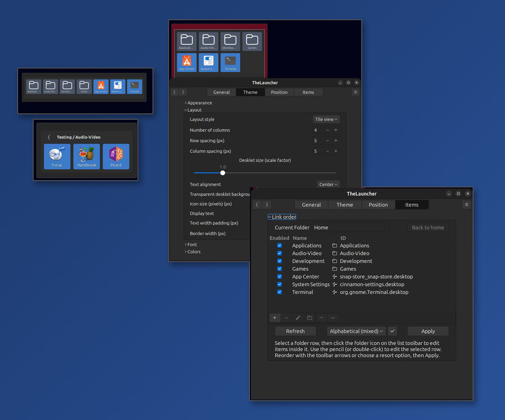Open Text alignment Center dropdown
This screenshot has width=505, height=420.
pos(328,184)
